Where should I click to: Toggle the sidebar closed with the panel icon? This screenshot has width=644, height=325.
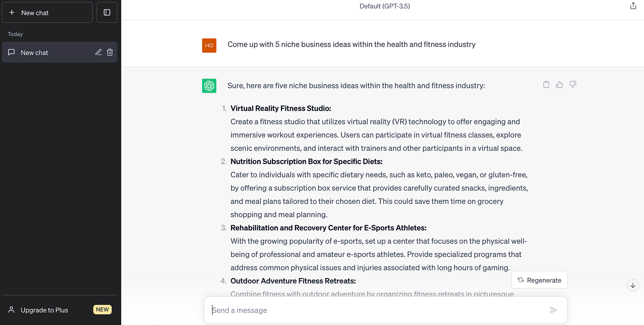click(107, 12)
